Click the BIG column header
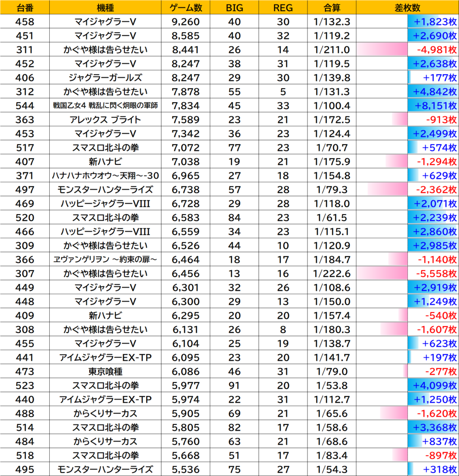The height and width of the screenshot is (476, 459). tap(234, 7)
